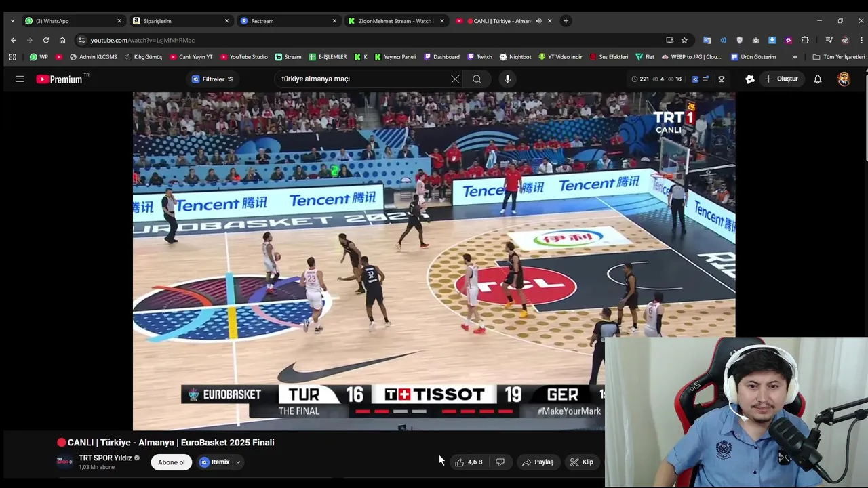868x488 pixels.
Task: Share the video via Paylaş
Action: click(538, 462)
